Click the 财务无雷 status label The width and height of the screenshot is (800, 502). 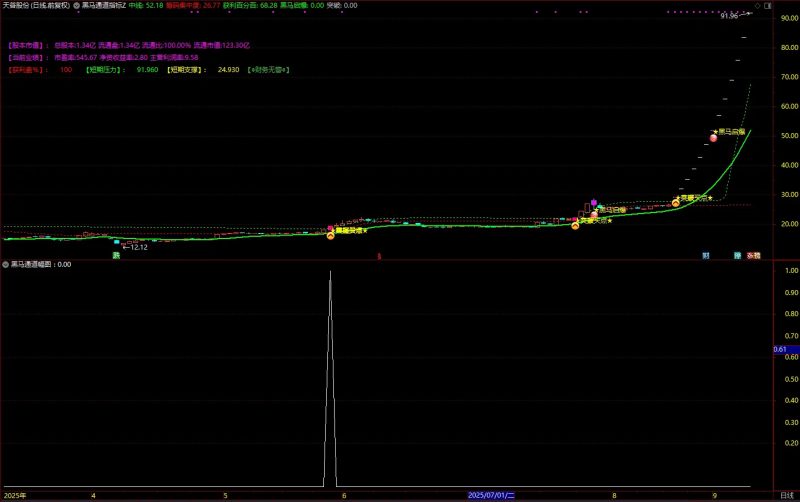coord(268,70)
